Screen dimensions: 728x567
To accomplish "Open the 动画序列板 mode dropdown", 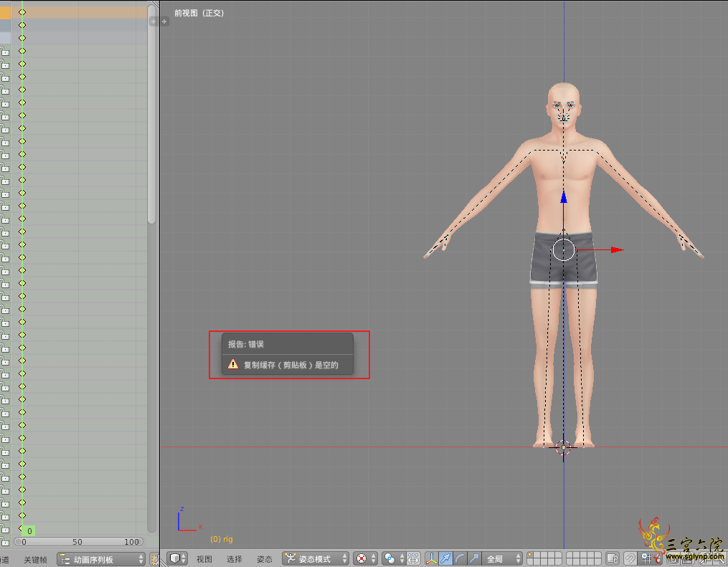I will coord(101,559).
